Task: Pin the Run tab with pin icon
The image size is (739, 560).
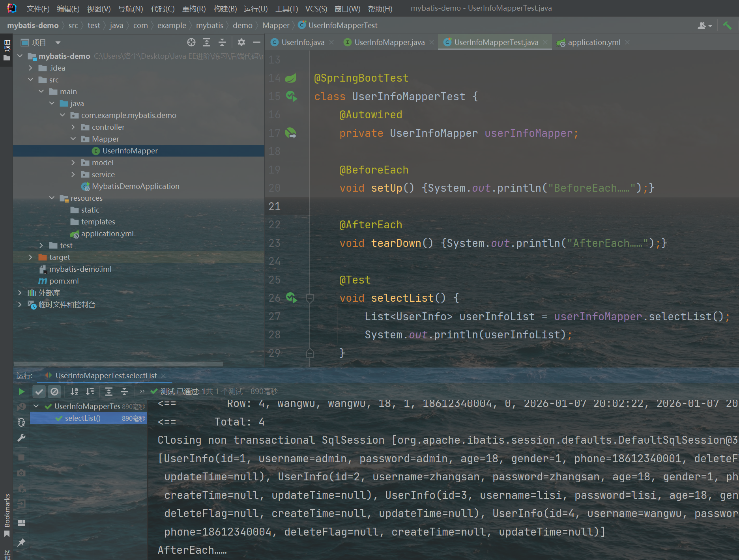Action: [22, 543]
